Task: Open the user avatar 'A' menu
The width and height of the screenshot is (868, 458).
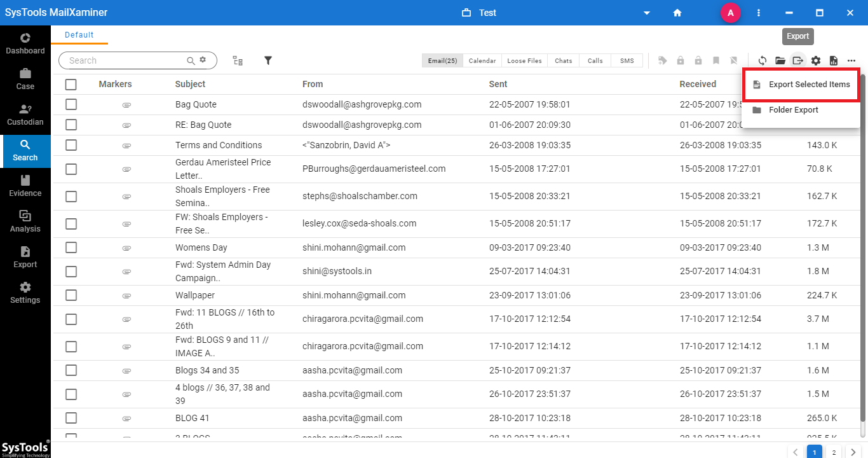Action: pyautogui.click(x=731, y=13)
